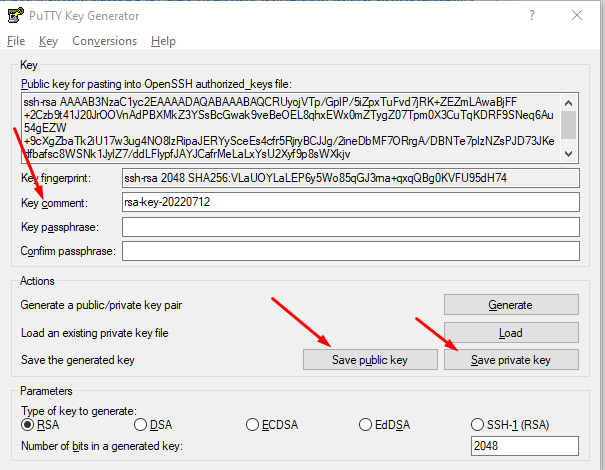Viewport: 605px width, 470px height.
Task: Click 'Save the generated key' text
Action: pyautogui.click(x=78, y=360)
